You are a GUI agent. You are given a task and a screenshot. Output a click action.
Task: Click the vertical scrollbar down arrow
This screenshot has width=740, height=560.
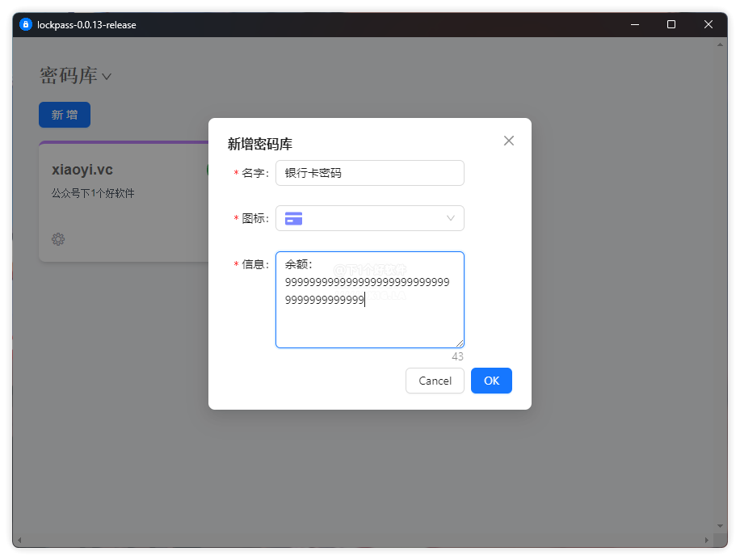coord(721,526)
